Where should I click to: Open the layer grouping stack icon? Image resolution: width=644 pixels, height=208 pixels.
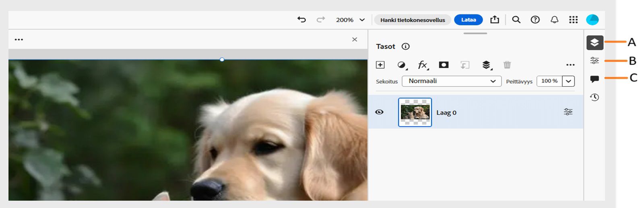tap(487, 65)
